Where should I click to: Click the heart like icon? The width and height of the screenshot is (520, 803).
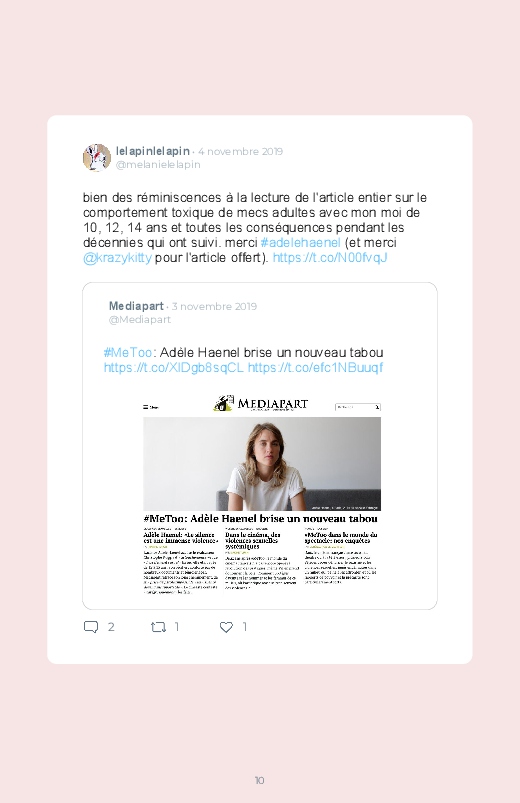click(226, 627)
